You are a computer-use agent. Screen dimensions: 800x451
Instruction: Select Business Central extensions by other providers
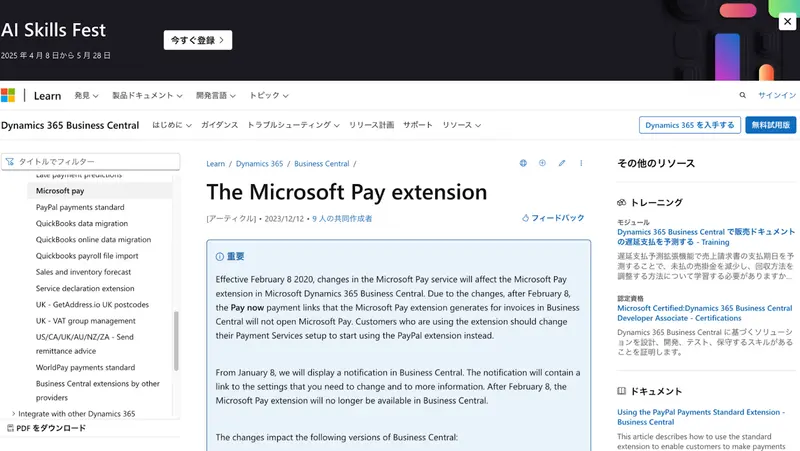97,390
